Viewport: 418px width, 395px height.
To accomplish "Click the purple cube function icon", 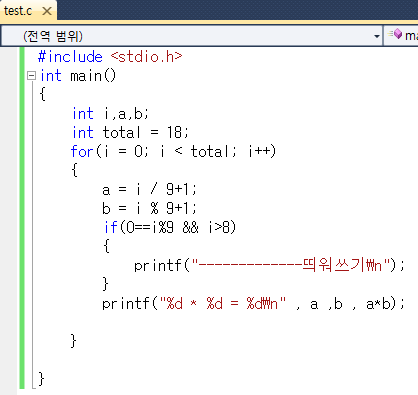I will (396, 34).
